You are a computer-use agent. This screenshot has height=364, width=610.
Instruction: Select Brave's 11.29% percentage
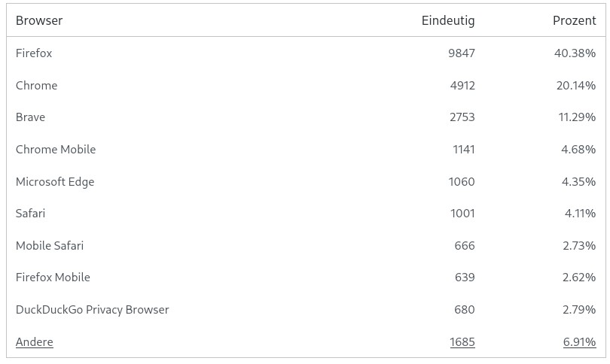coord(576,117)
